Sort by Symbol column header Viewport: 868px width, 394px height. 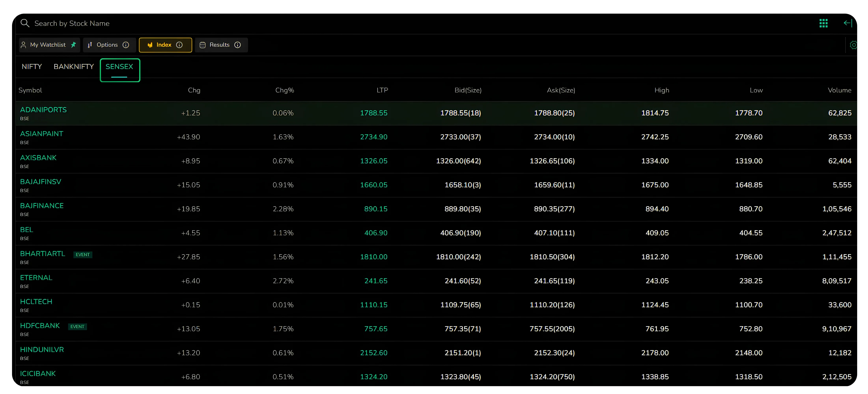click(30, 90)
